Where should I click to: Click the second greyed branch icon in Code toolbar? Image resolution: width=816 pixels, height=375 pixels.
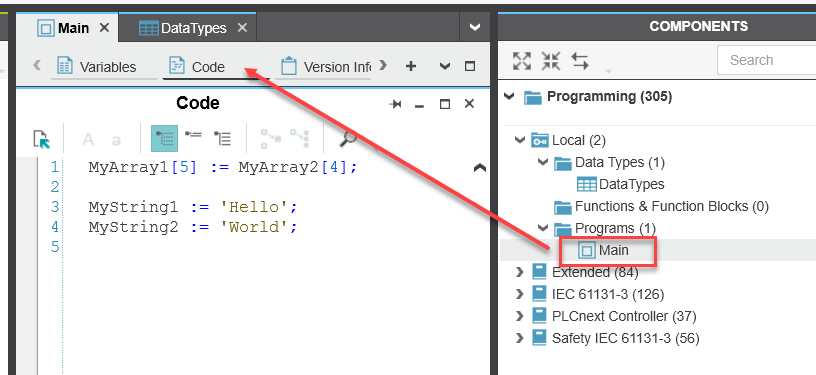[x=300, y=138]
